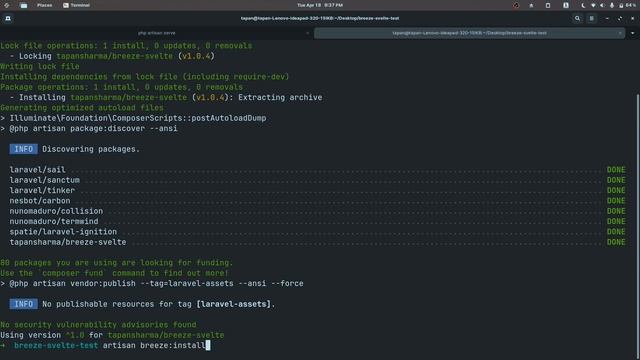Click the white square tray icon with a B
This screenshot has height=360, width=640.
click(x=566, y=5)
